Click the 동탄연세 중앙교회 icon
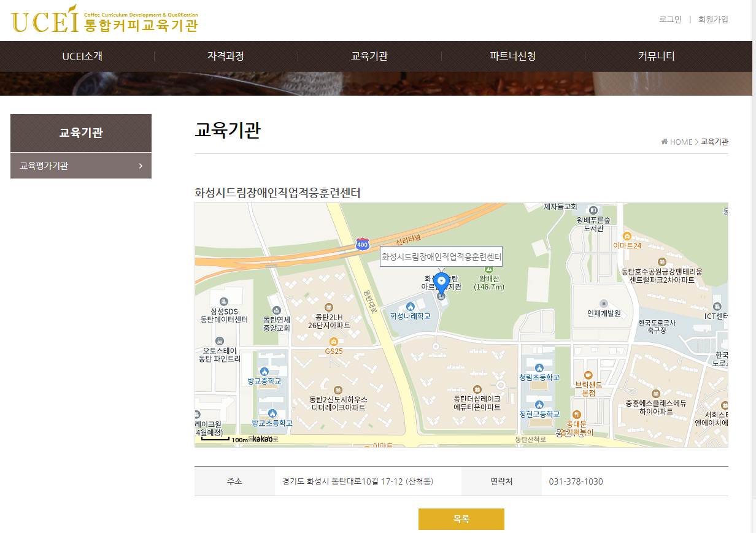The image size is (756, 533). [x=277, y=310]
